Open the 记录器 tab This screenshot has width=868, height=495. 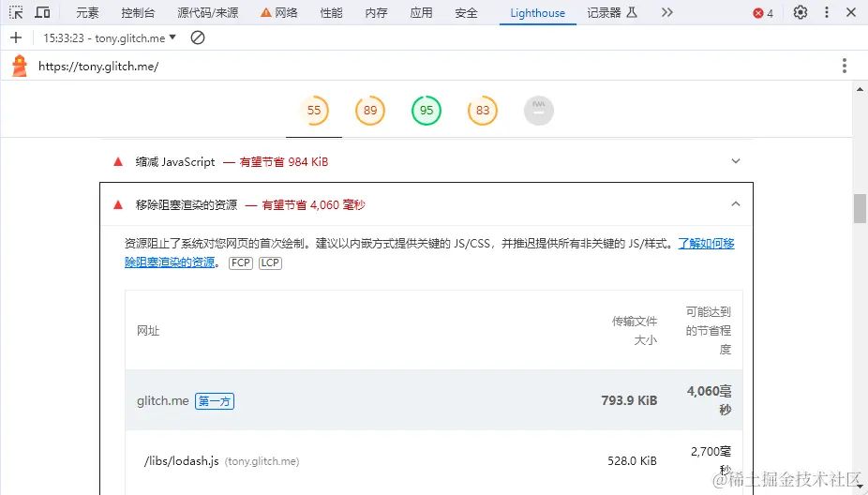click(x=612, y=13)
